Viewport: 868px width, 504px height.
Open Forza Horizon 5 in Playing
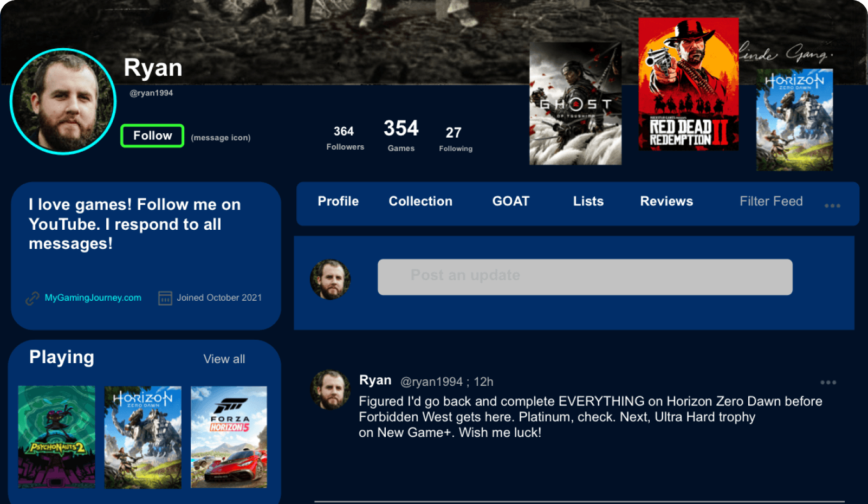pos(229,437)
